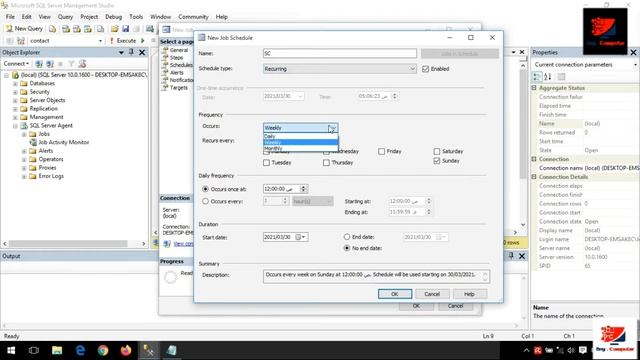Click the Targets page in job dialog
The image size is (640, 360).
tap(179, 88)
